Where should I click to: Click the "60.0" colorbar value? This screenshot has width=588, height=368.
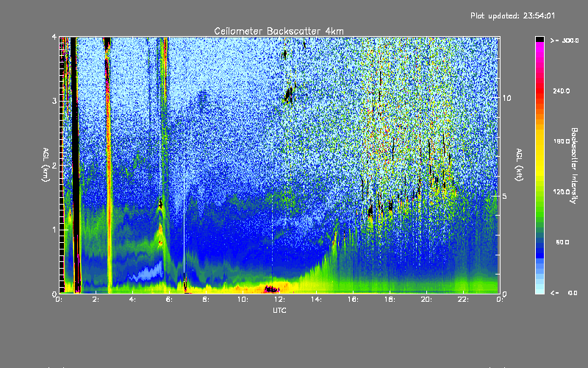click(562, 242)
